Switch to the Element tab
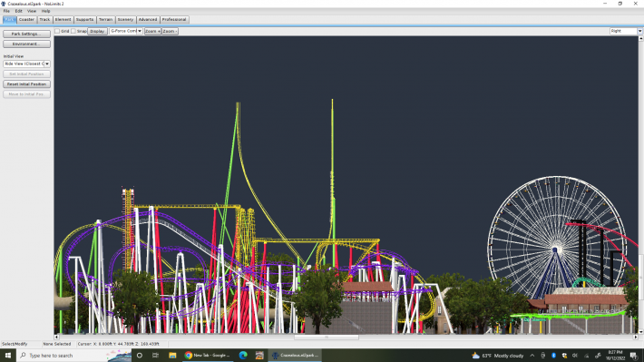This screenshot has height=362, width=644. coord(63,19)
